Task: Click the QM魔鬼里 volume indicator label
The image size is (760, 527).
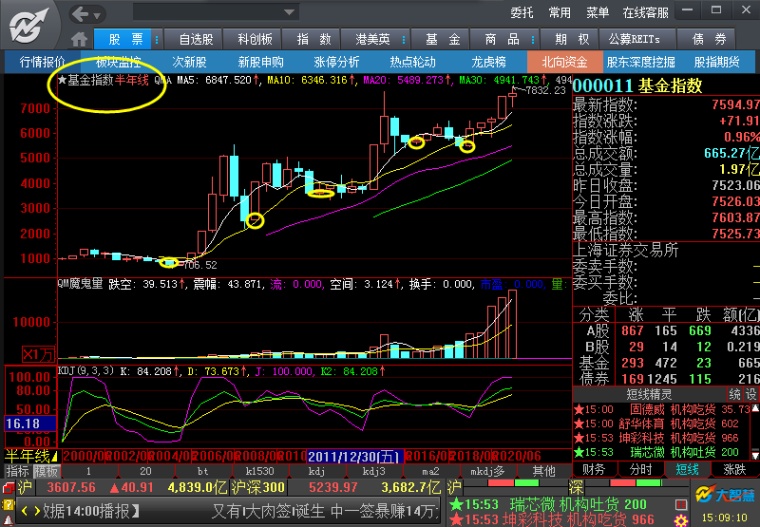Action: click(80, 284)
